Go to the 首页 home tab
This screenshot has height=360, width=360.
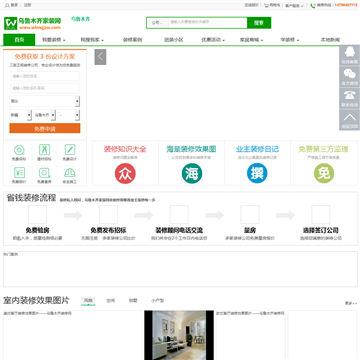19,40
